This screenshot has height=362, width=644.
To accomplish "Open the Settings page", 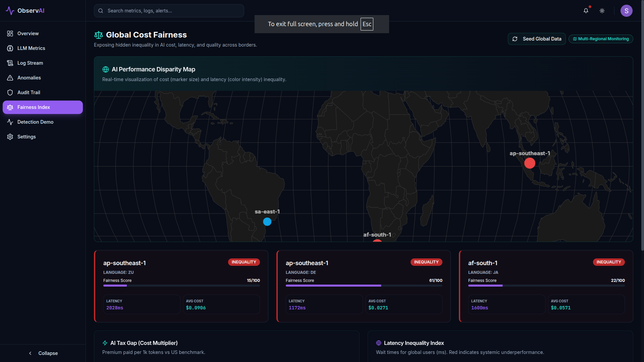I will click(27, 137).
